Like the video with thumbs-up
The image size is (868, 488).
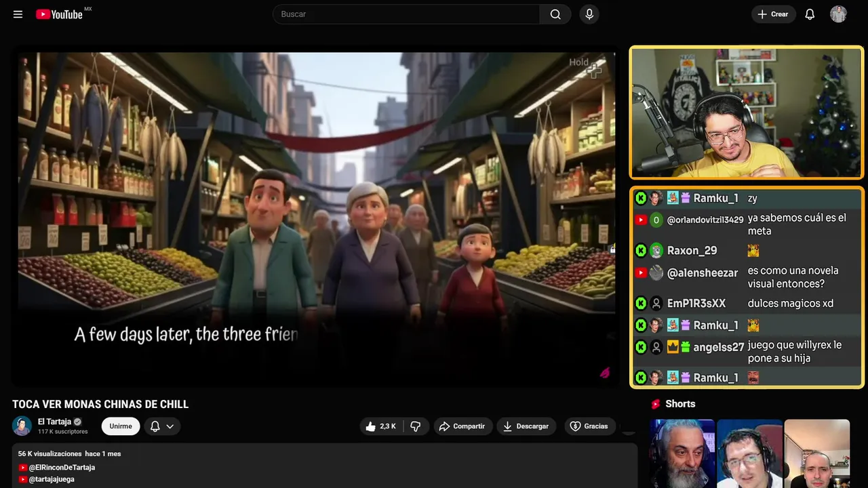click(x=381, y=426)
